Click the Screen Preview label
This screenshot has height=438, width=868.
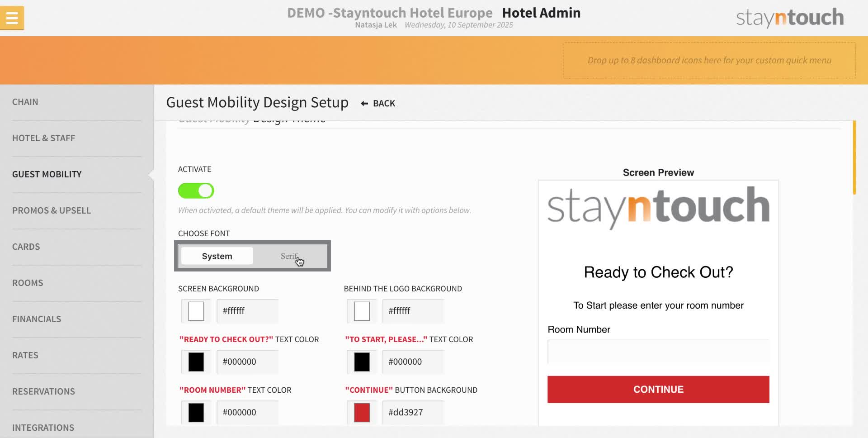pyautogui.click(x=658, y=172)
